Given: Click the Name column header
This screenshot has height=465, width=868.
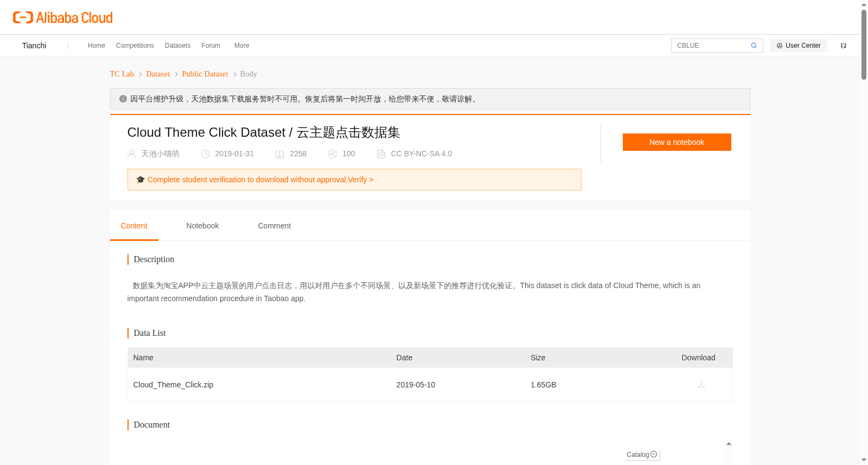Looking at the screenshot, I should point(143,358).
